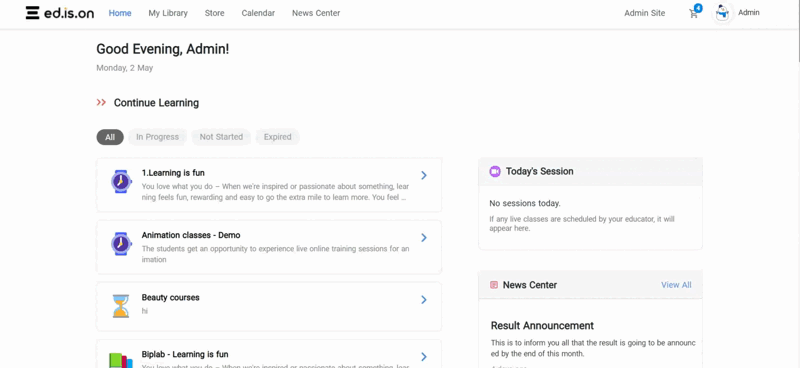Image resolution: width=800 pixels, height=368 pixels.
Task: Click the Good Evening, Admin! greeting
Action: (163, 49)
